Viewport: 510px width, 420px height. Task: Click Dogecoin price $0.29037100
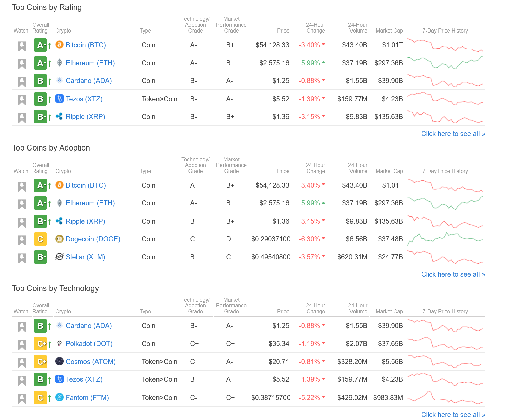tap(271, 239)
